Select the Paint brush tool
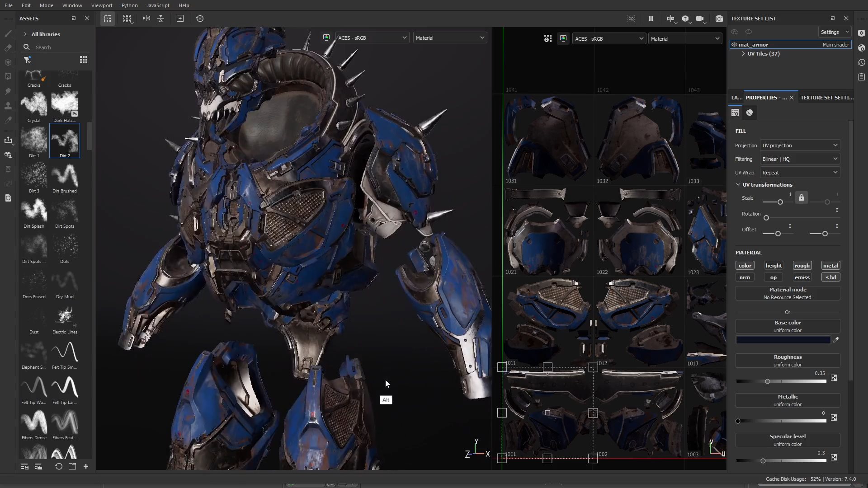868x488 pixels. 8,33
